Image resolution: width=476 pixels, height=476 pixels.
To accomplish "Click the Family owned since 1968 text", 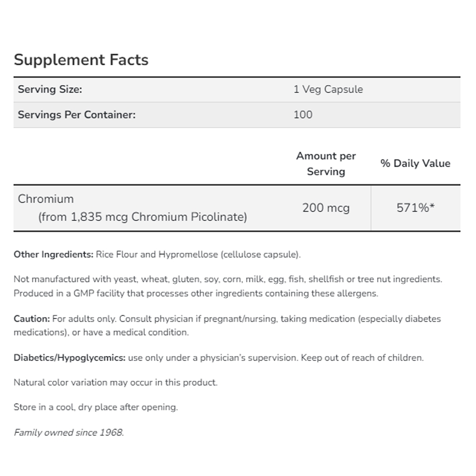I will pyautogui.click(x=69, y=433).
